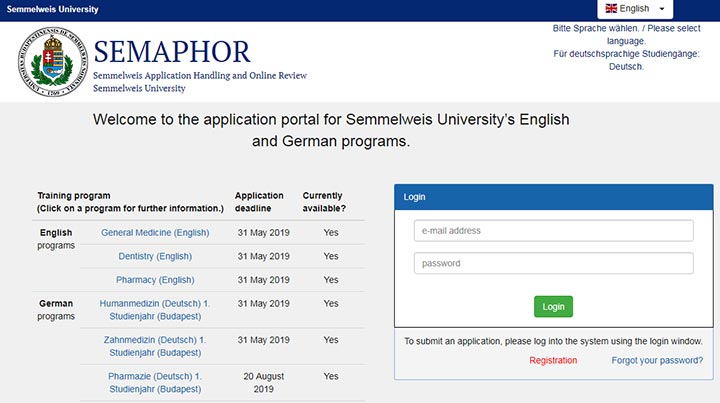Viewport: 720px width, 403px height.
Task: Open Pharmacy (English) program link
Action: [155, 280]
